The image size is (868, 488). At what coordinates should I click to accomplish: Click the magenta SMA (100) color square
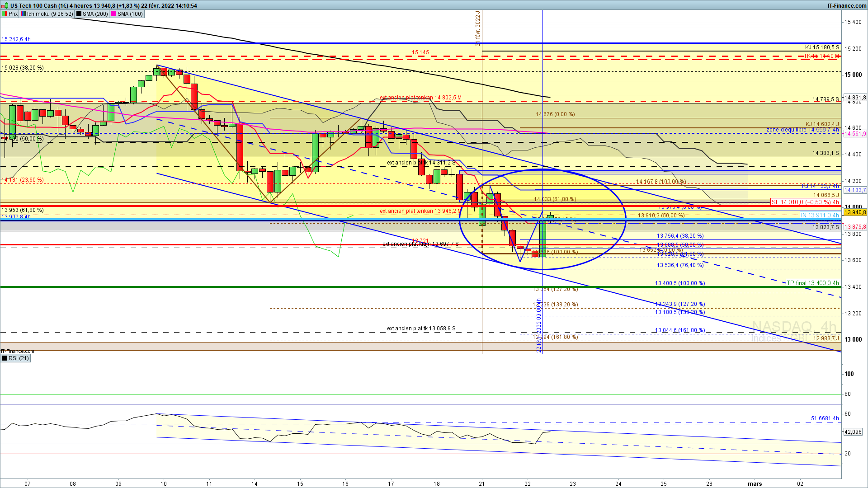point(114,14)
